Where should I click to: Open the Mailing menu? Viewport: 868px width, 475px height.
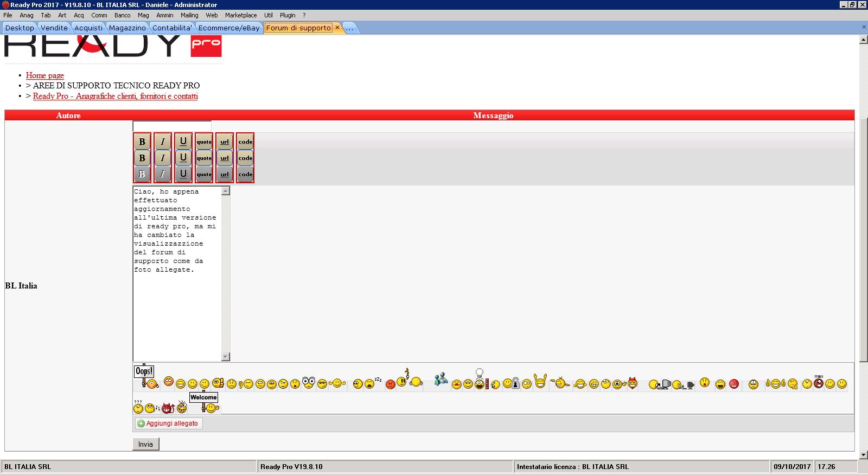tap(189, 15)
